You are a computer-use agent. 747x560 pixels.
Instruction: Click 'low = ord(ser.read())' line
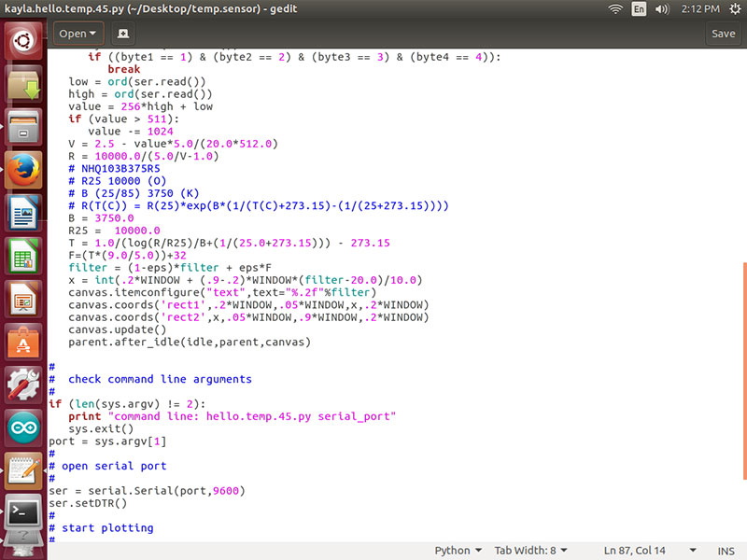pos(136,82)
